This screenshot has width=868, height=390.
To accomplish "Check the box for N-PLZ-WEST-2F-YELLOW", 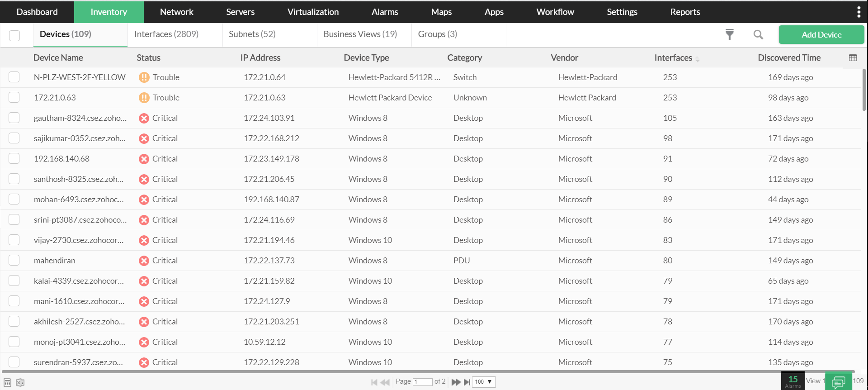I will click(14, 77).
